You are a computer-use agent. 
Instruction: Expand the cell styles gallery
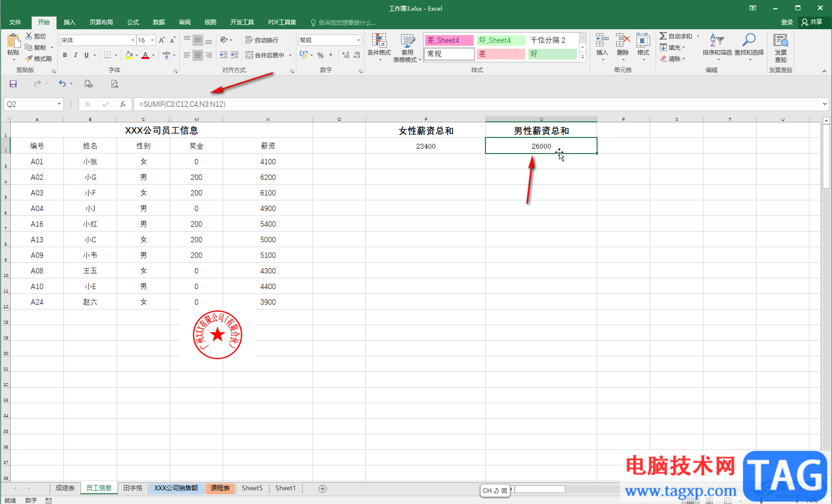[583, 57]
